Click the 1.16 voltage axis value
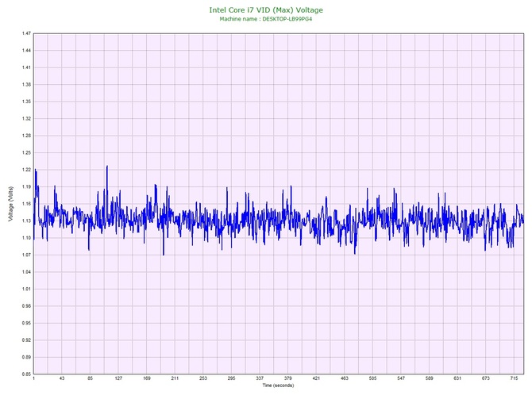 pos(26,204)
